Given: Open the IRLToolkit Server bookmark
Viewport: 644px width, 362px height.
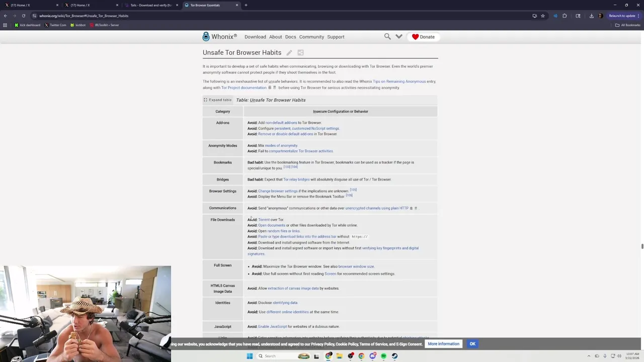Looking at the screenshot, I should click(x=105, y=25).
